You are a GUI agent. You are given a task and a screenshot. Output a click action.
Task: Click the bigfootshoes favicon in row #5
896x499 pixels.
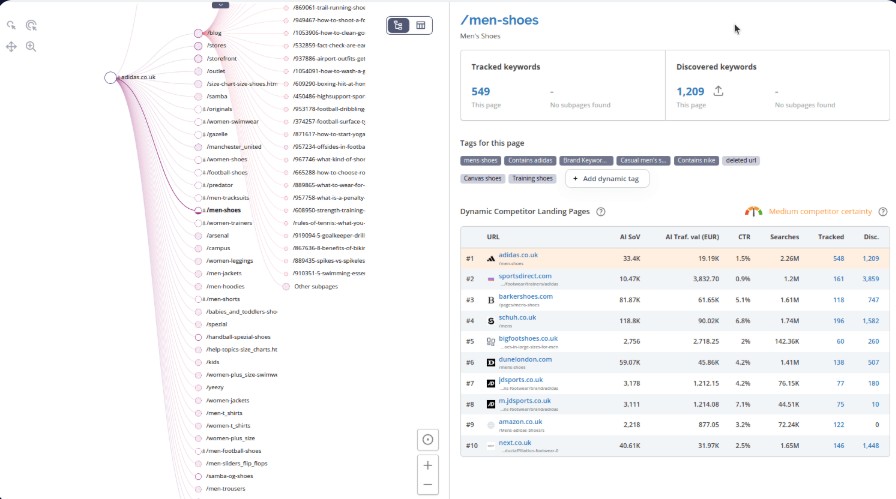pos(491,341)
